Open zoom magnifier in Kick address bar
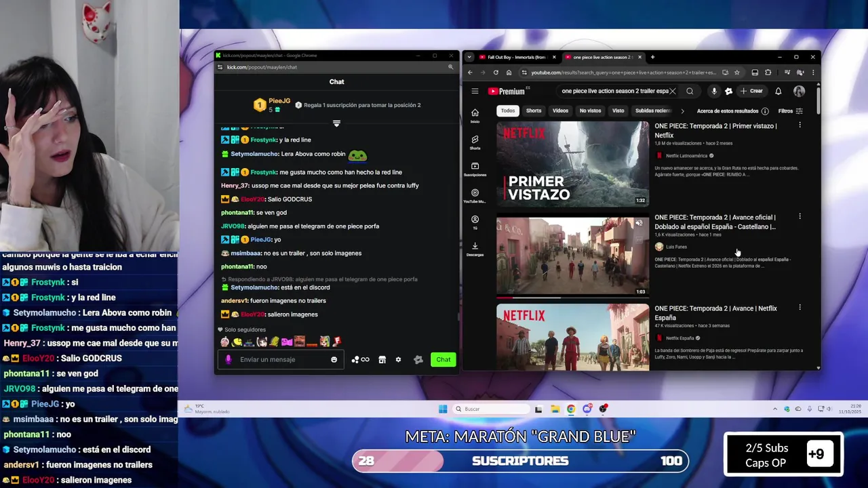The width and height of the screenshot is (868, 488). 450,67
